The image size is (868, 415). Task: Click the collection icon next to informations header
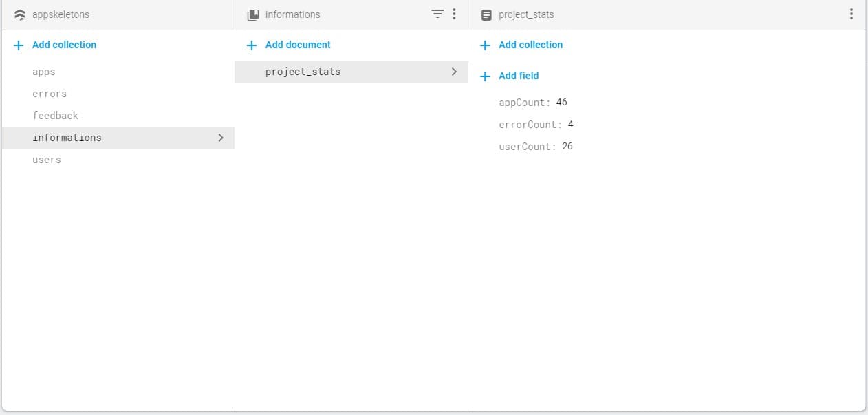click(252, 14)
